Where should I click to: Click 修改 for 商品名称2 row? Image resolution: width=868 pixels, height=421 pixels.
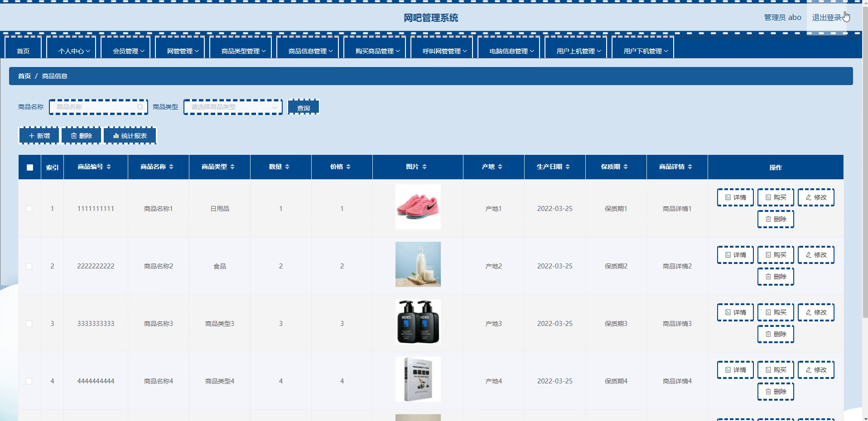(816, 255)
